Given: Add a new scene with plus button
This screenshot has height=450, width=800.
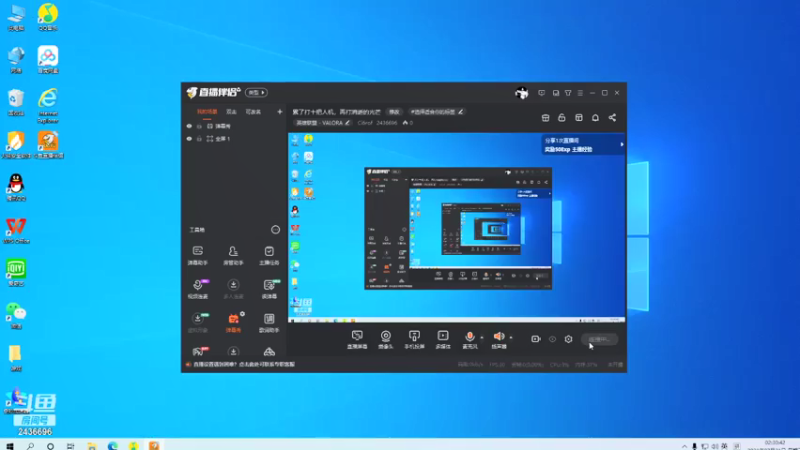Looking at the screenshot, I should (280, 112).
